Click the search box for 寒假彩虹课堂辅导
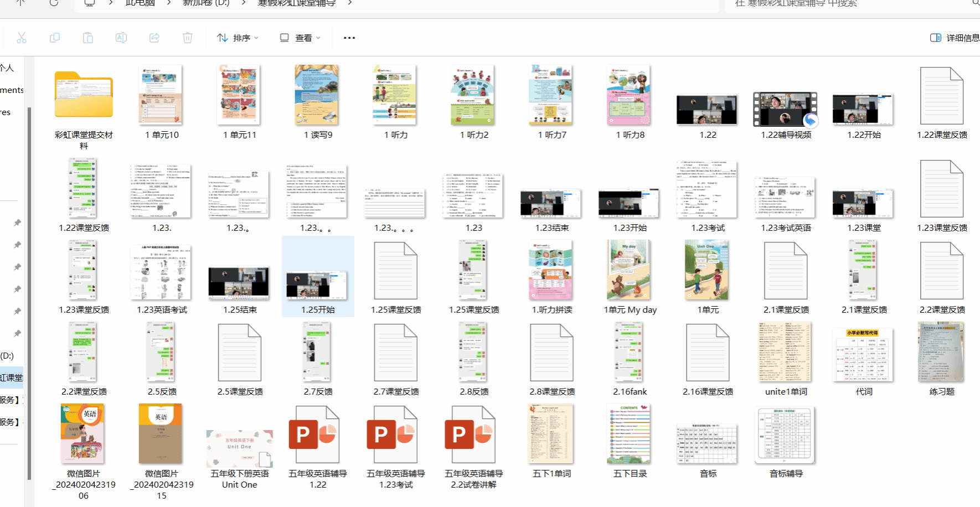 point(847,3)
